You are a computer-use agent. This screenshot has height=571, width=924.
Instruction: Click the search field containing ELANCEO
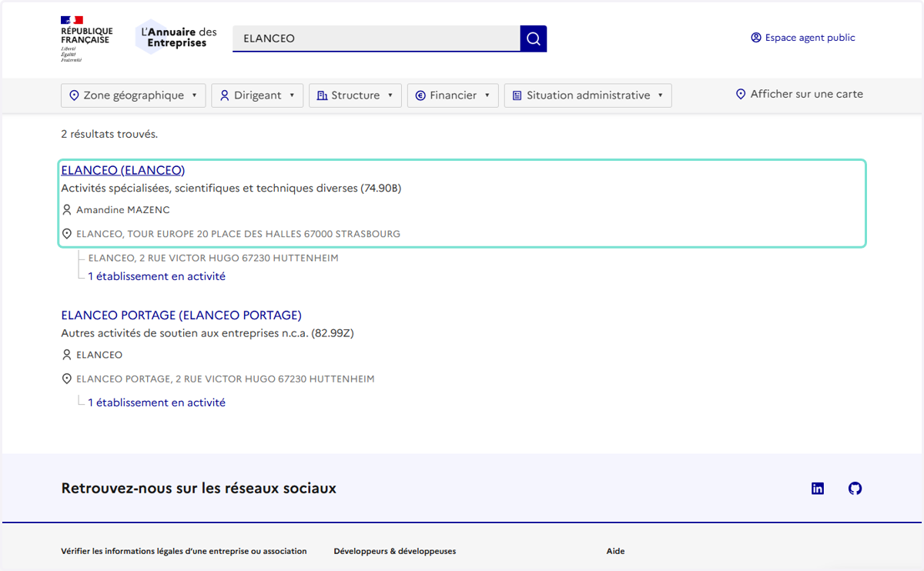pos(377,38)
